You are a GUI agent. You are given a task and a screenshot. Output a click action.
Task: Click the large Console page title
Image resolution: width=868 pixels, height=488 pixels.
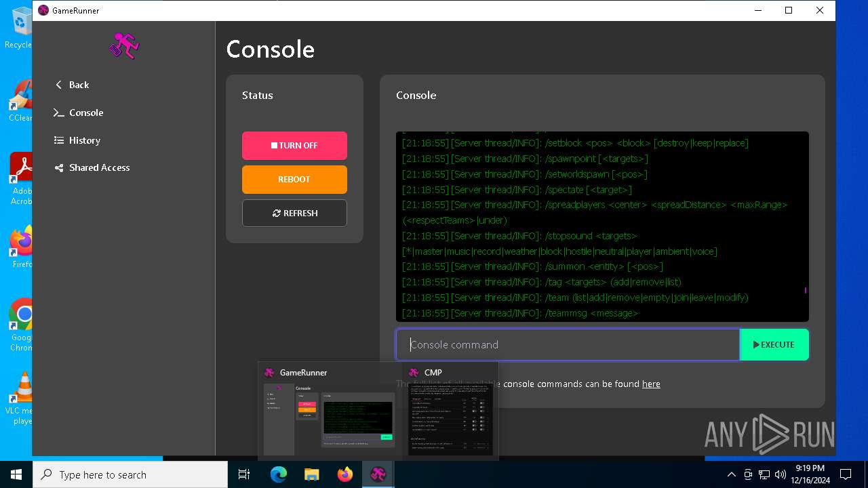270,49
